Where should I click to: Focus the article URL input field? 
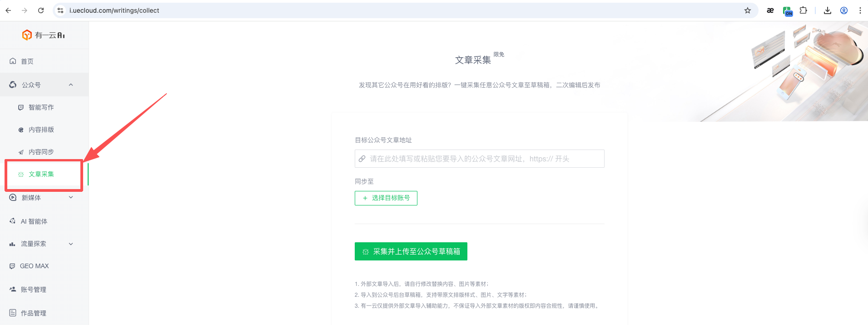484,159
